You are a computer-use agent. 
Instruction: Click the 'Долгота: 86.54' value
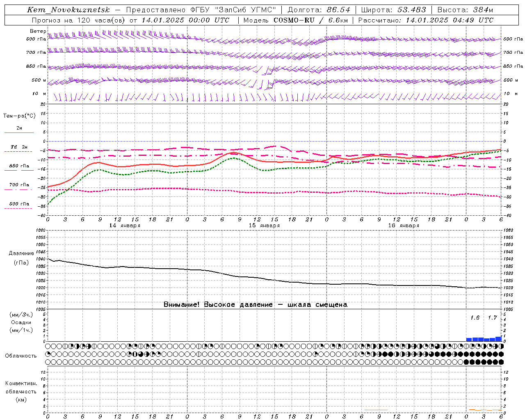[x=319, y=10]
